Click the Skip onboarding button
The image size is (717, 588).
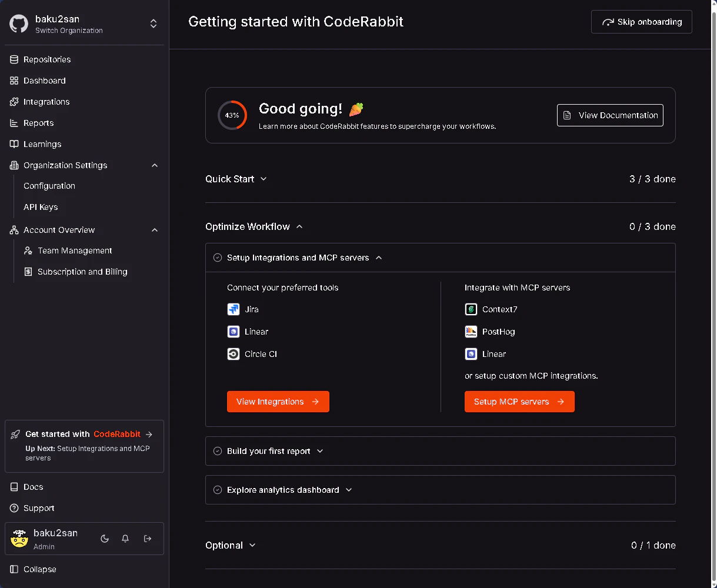pyautogui.click(x=641, y=22)
